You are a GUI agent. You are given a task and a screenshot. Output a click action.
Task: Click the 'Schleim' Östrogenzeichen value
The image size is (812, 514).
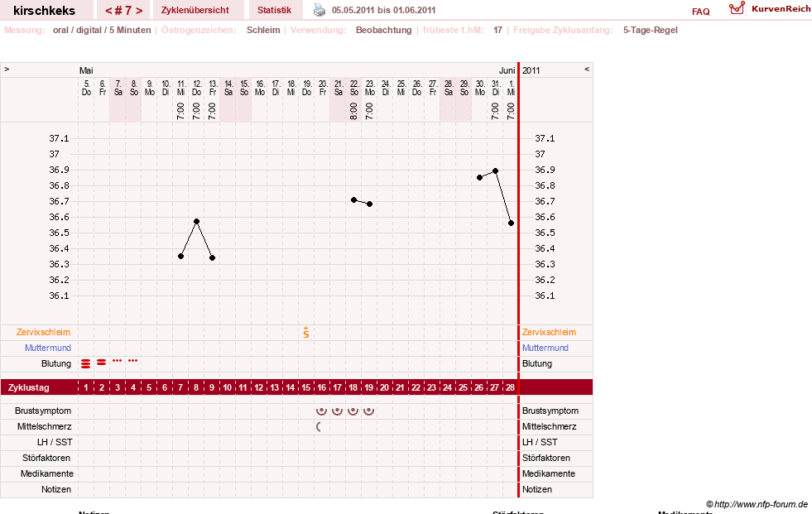coord(263,30)
